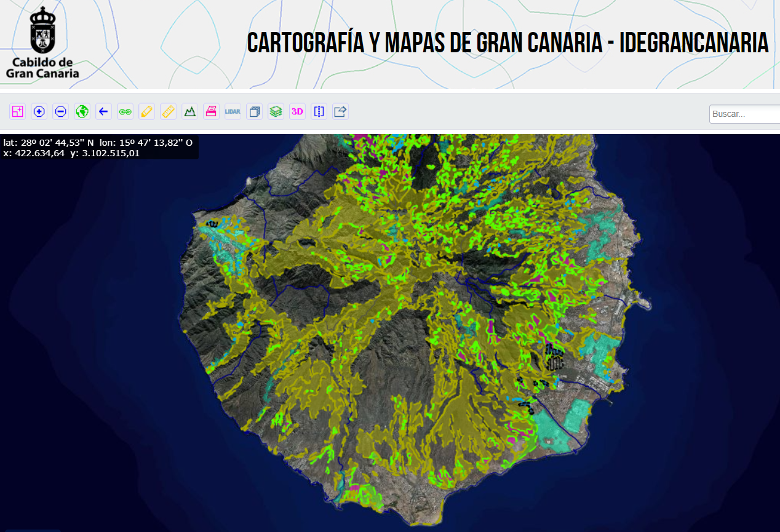Zoom in with the plus icon
The height and width of the screenshot is (532, 780).
[x=39, y=111]
